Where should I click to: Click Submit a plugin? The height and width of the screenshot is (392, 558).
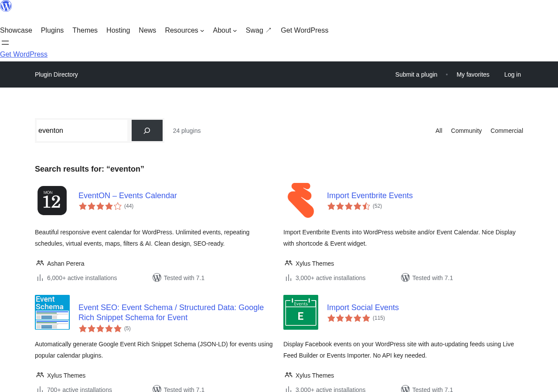(x=416, y=74)
